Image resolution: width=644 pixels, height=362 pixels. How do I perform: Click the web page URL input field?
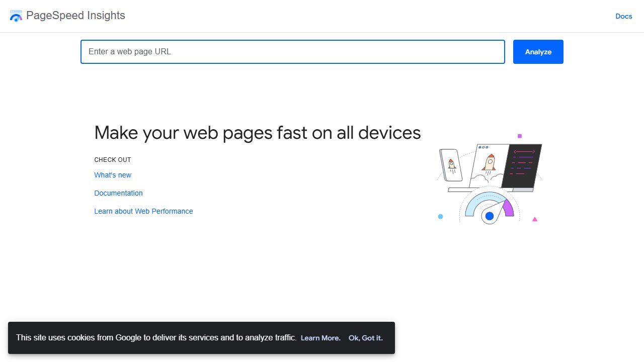pos(293,51)
